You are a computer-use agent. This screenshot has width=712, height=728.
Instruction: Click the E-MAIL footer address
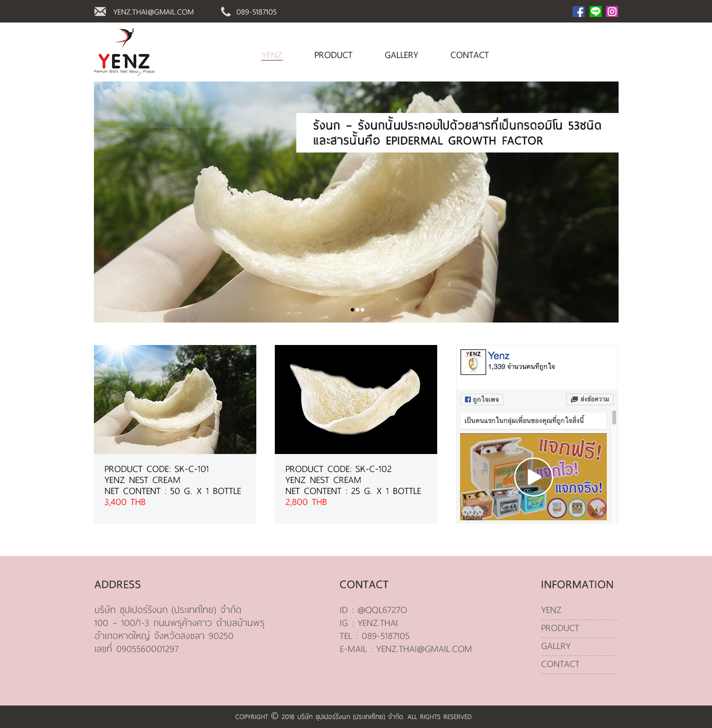point(406,649)
